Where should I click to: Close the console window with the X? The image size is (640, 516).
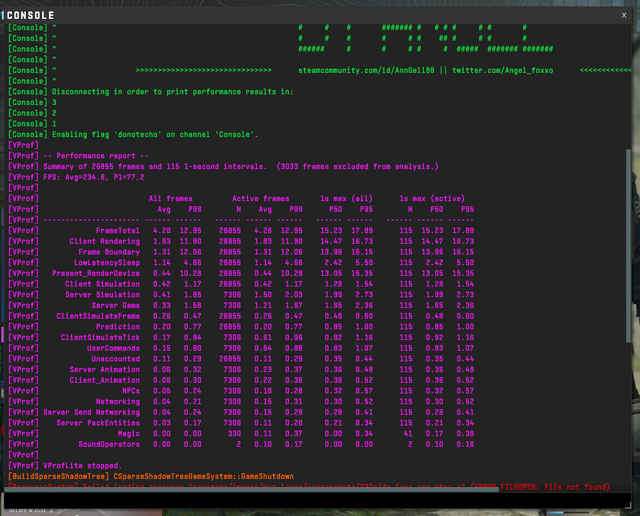(623, 15)
